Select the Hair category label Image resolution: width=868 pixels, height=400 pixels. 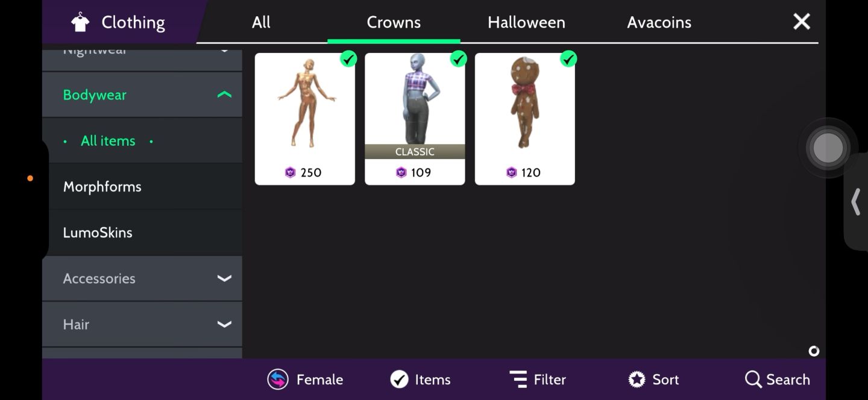coord(76,324)
